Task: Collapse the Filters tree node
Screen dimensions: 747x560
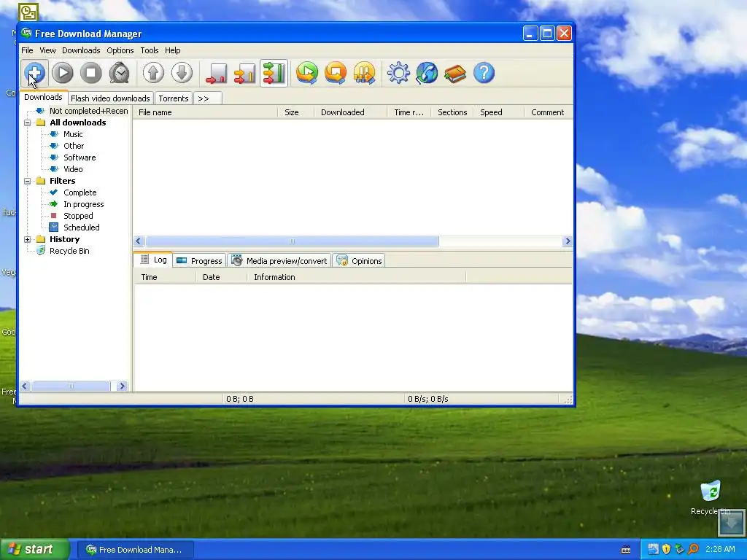Action: (28, 181)
